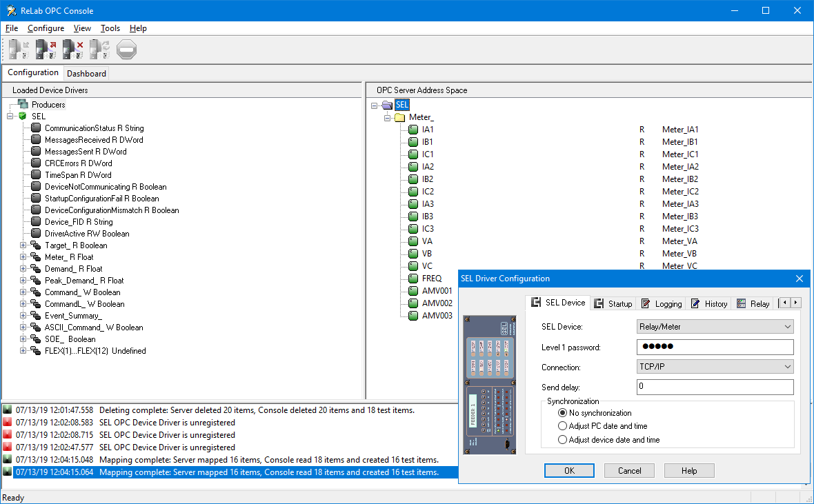The height and width of the screenshot is (504, 814).
Task: Expand the Peak_Demand_ R Float tree node
Action: 23,281
